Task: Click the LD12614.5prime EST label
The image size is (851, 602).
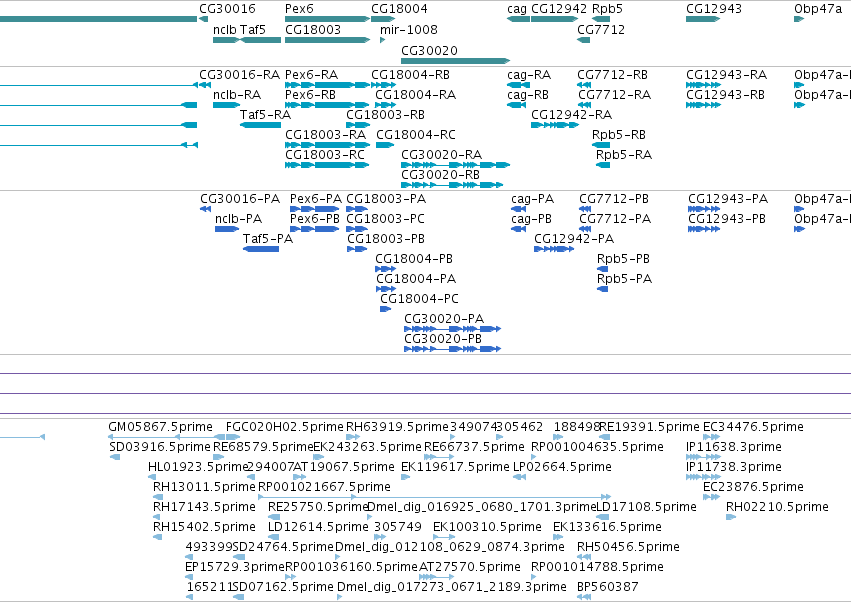Action: [x=318, y=527]
